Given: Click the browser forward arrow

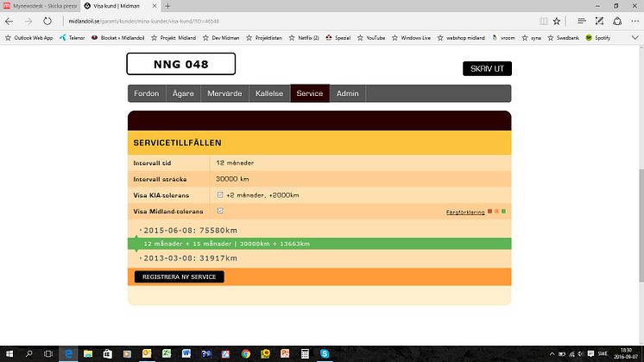Looking at the screenshot, I should tap(28, 22).
